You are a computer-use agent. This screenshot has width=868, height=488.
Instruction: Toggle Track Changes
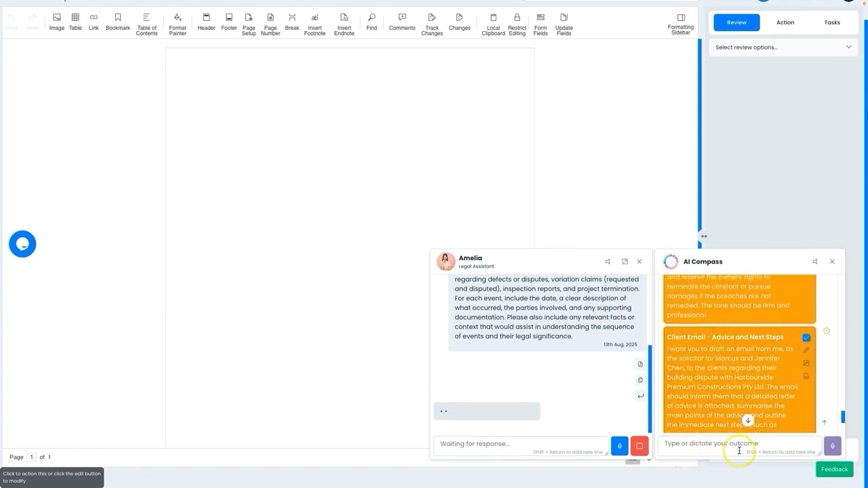click(432, 24)
